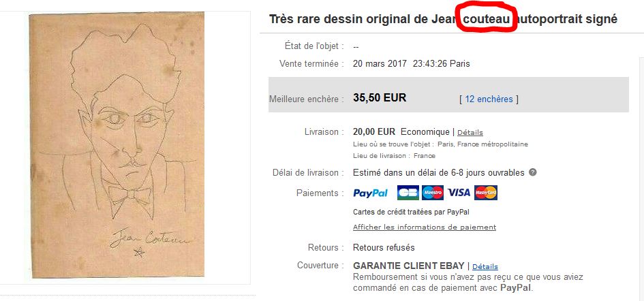
Task: Click the listing title text
Action: [x=443, y=19]
